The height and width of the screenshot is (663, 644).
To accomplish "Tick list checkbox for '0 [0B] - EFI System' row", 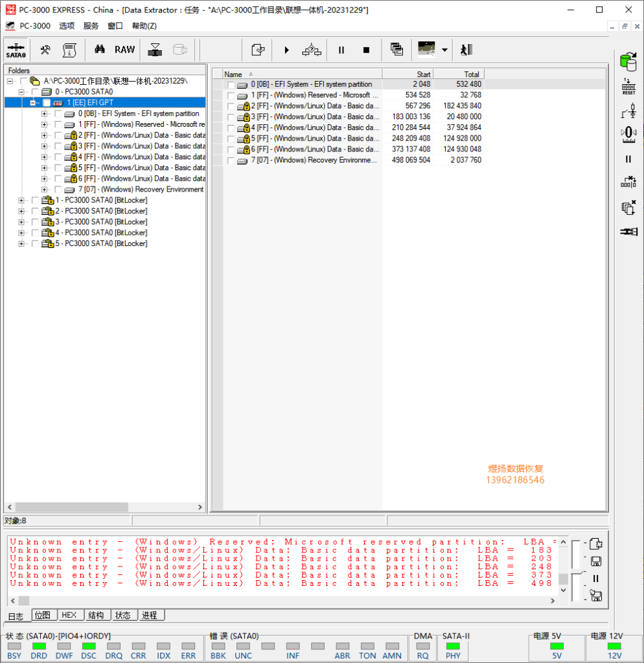I will pyautogui.click(x=231, y=85).
